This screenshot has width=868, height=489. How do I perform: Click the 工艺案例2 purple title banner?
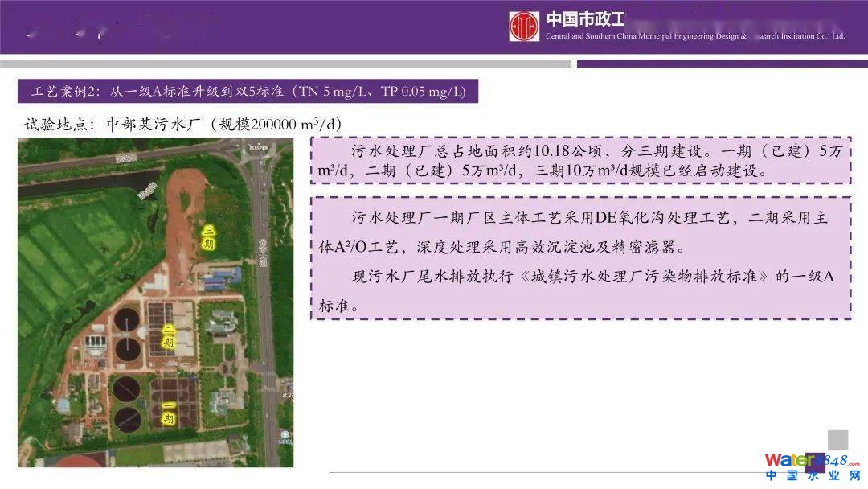click(x=248, y=92)
